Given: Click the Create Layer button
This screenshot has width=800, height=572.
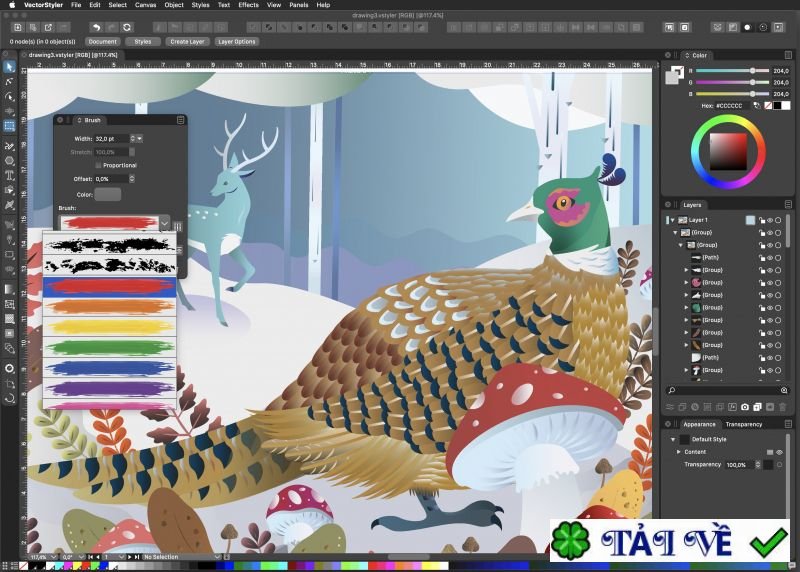Looking at the screenshot, I should (x=186, y=42).
